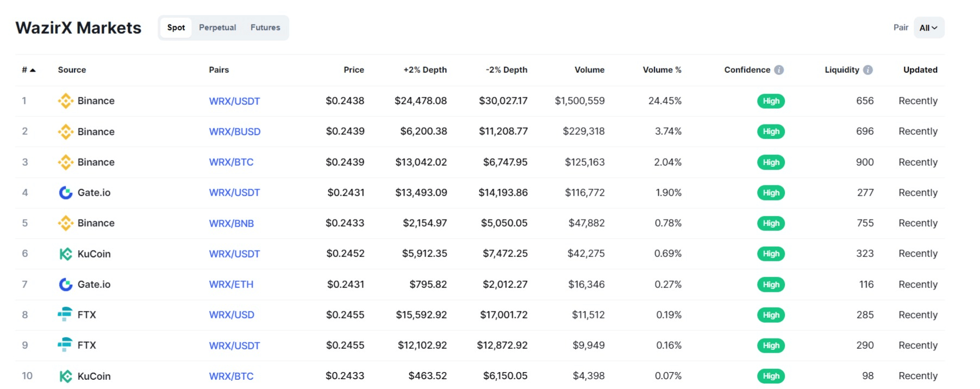The height and width of the screenshot is (389, 980).
Task: Switch to the Perpetual tab
Action: click(x=217, y=28)
